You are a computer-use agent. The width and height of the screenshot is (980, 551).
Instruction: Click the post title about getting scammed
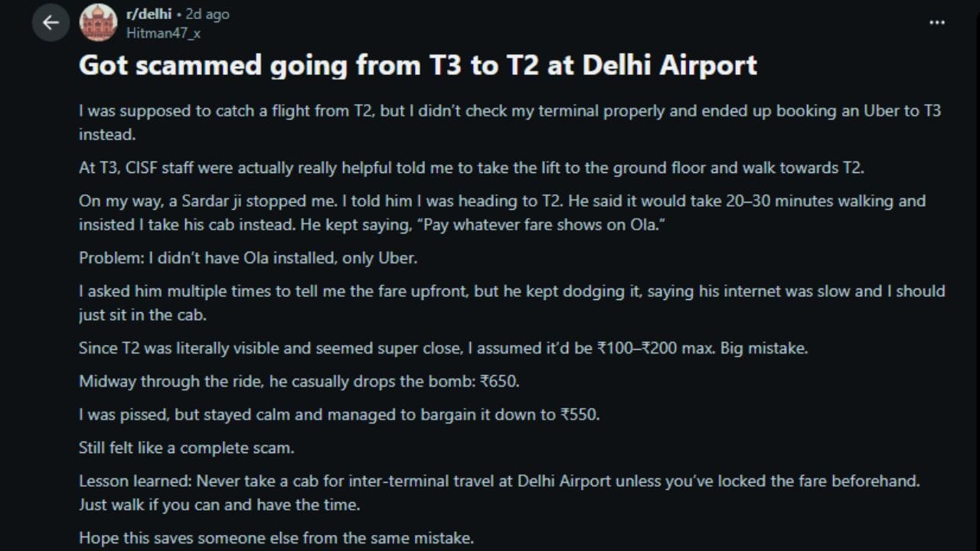coord(417,66)
